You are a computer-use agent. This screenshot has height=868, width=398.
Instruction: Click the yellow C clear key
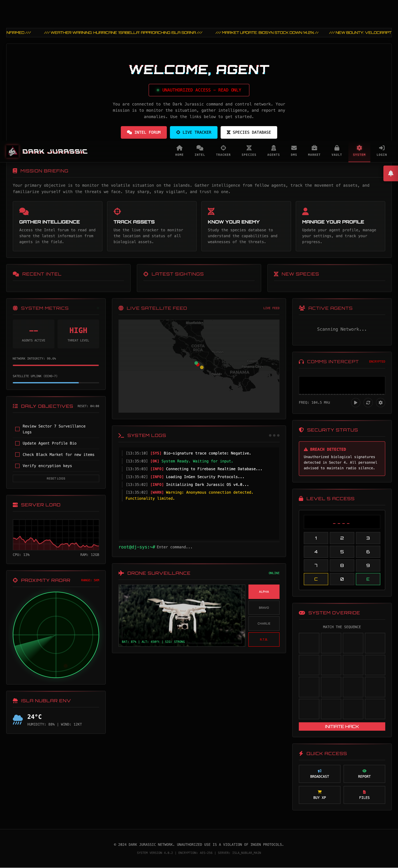tap(316, 579)
